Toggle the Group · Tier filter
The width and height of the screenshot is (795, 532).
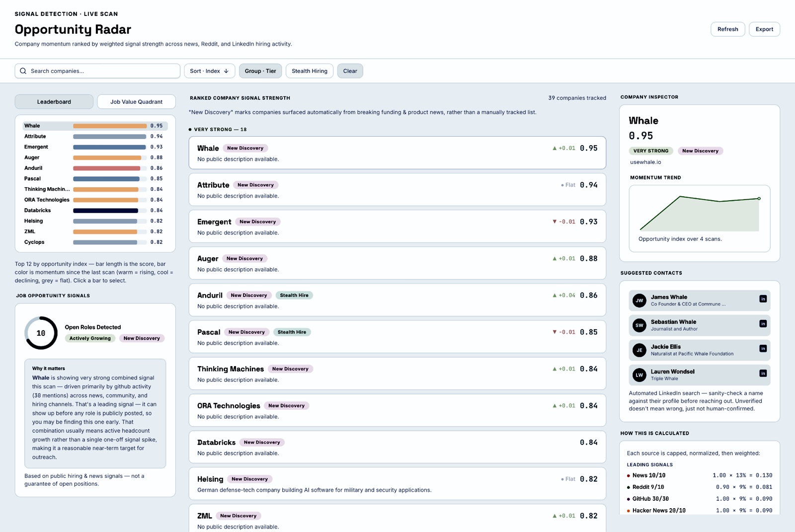260,71
